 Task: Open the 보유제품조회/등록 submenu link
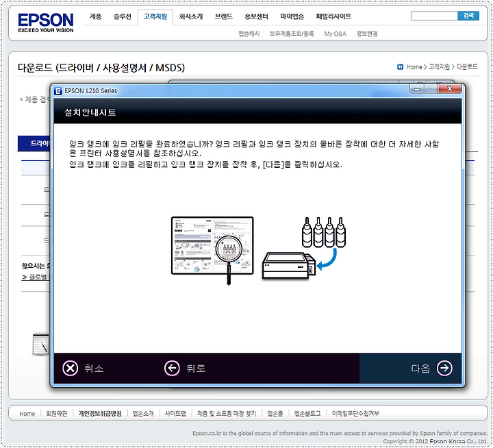coord(292,34)
